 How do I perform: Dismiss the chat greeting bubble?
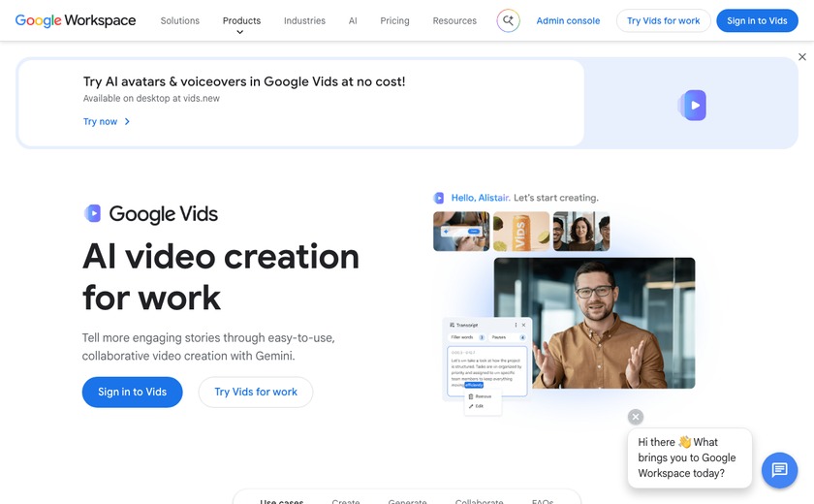tap(636, 417)
